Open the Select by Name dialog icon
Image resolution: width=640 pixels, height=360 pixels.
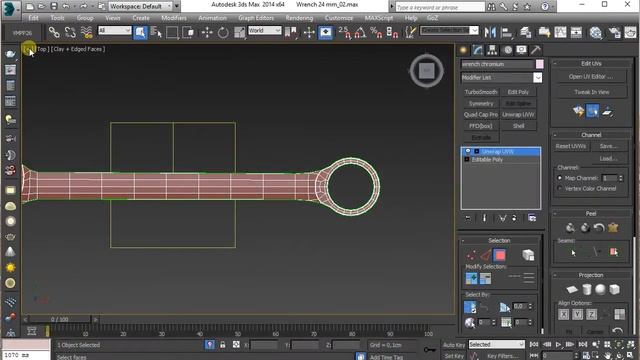coord(156,32)
